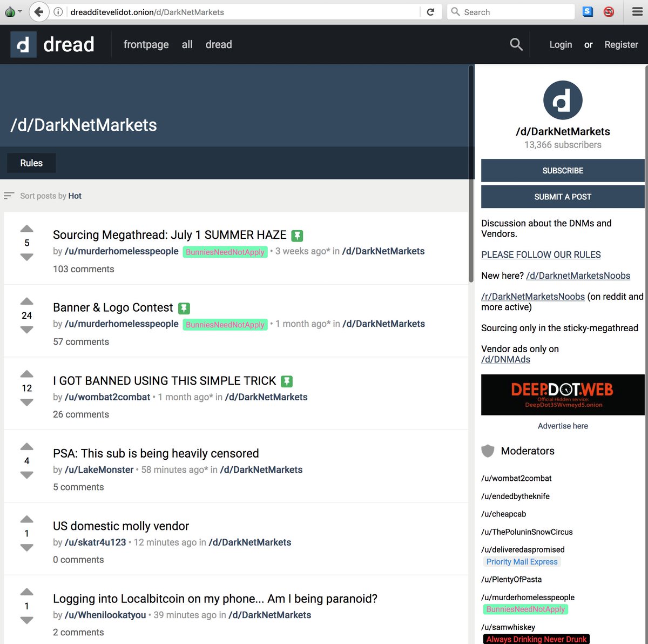Click the Advertise here link
Viewport: 648px width, 644px height.
tap(563, 426)
